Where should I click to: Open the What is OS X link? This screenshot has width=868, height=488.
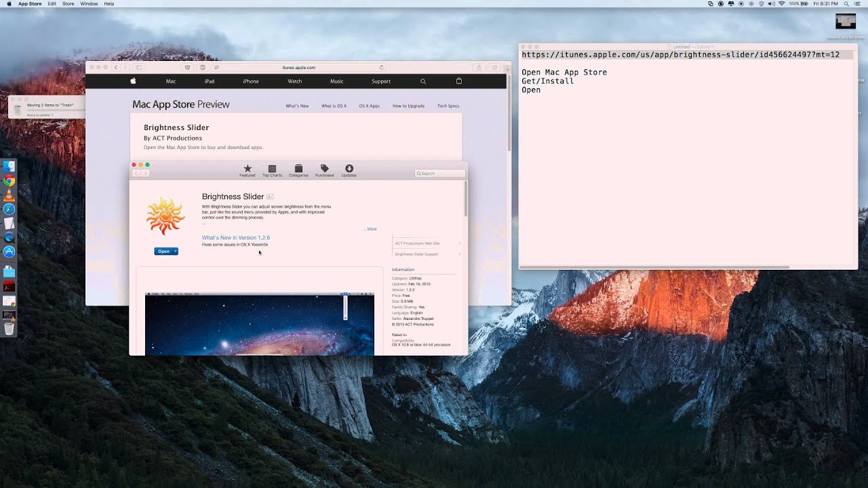click(x=334, y=106)
